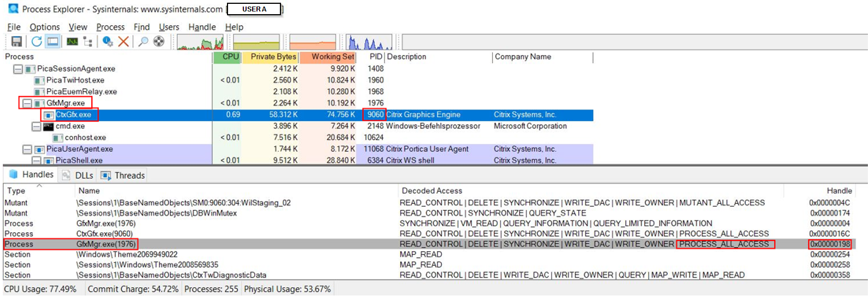Image resolution: width=868 pixels, height=296 pixels.
Task: Collapse the GfxMgr.exe tree node
Action: tap(27, 104)
